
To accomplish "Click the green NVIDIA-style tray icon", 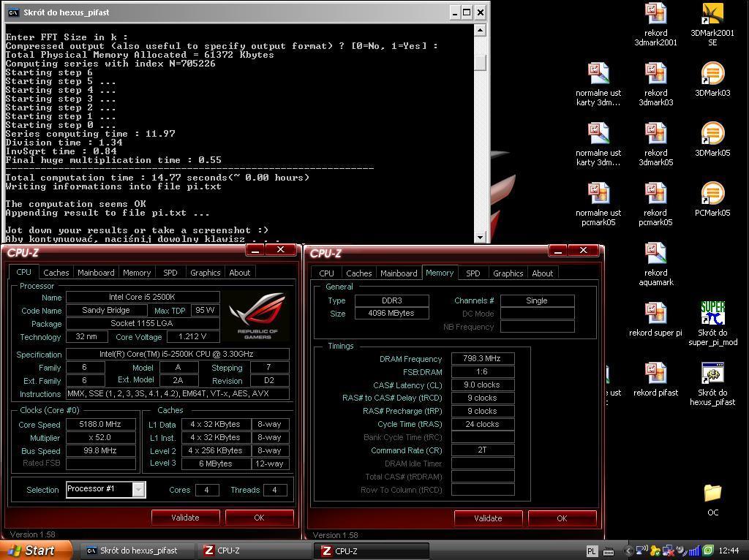I will 708,550.
